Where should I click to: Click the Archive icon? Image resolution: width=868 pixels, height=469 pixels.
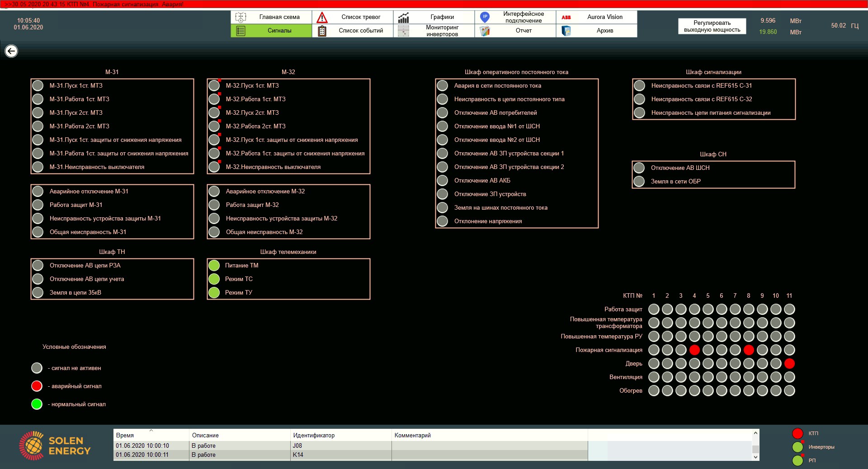tap(566, 31)
